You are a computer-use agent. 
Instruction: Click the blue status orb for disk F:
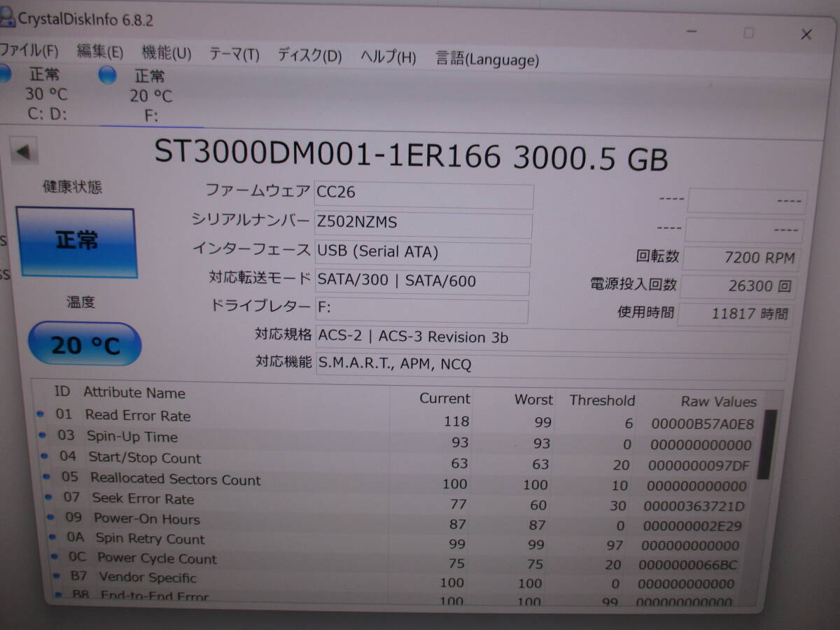[107, 75]
